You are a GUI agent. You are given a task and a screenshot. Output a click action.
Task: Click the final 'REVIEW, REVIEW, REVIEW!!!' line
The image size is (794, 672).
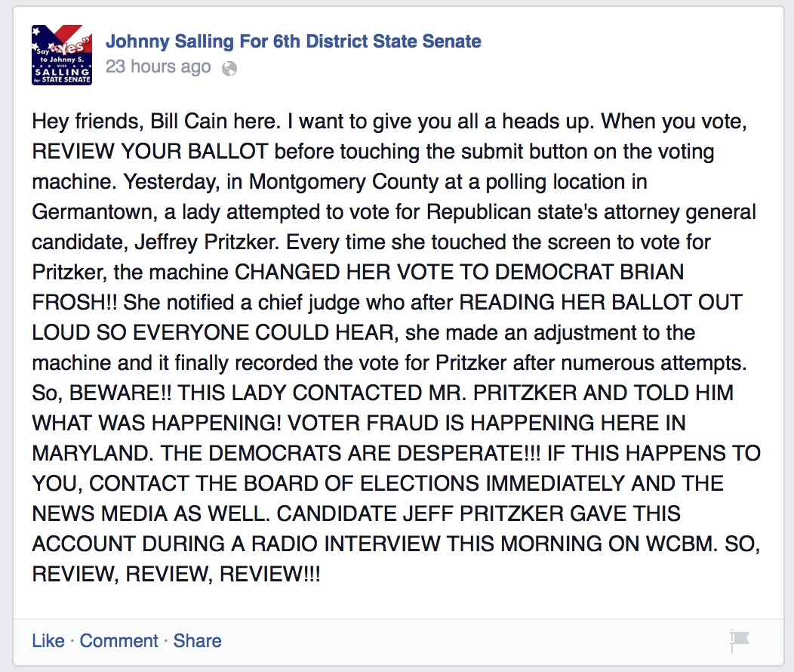pos(176,574)
